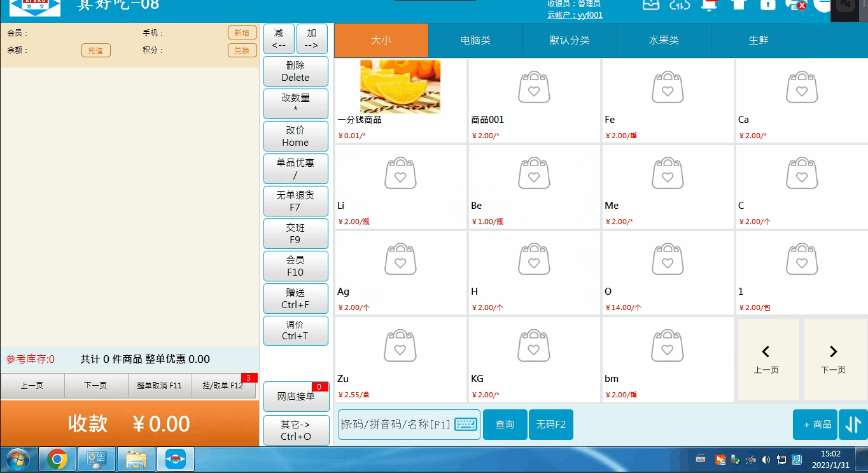The image size is (868, 473).
Task: Click the 充值 recharge button
Action: tap(95, 50)
